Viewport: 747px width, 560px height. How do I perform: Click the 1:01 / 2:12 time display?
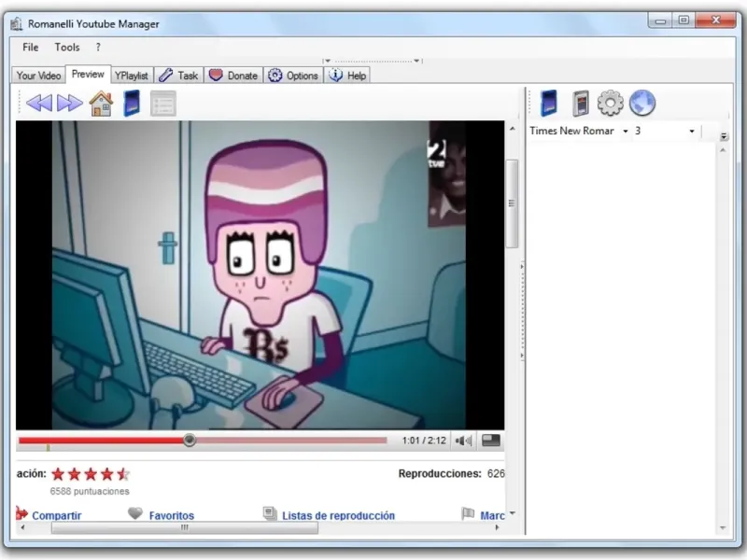click(x=424, y=441)
